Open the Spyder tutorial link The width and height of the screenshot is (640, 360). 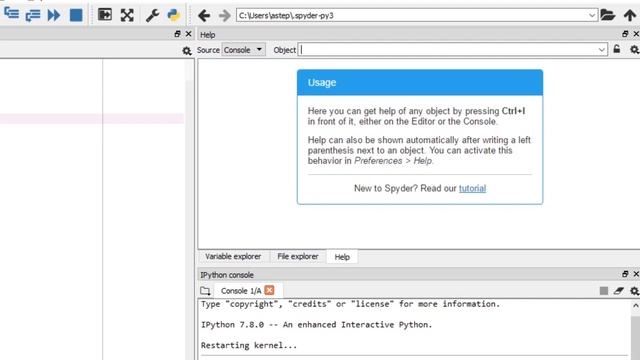click(x=472, y=188)
